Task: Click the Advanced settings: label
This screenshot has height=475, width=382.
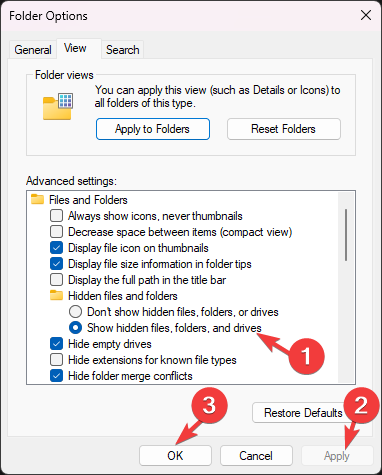Action: 71,181
